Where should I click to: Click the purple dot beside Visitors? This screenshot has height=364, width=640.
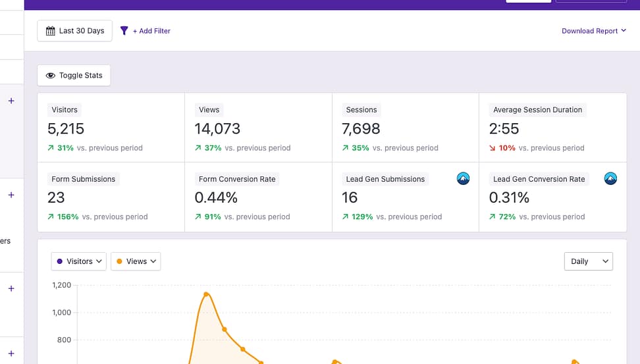click(60, 261)
